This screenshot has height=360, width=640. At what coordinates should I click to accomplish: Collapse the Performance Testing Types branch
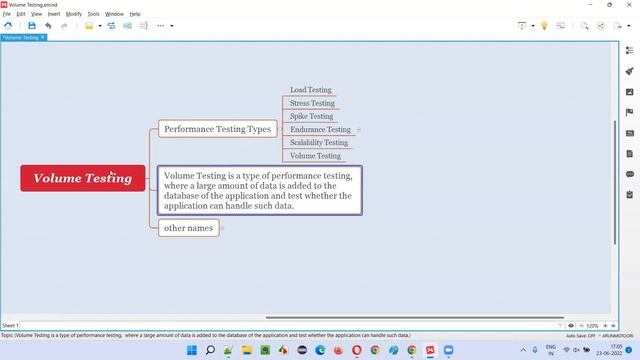pyautogui.click(x=280, y=129)
